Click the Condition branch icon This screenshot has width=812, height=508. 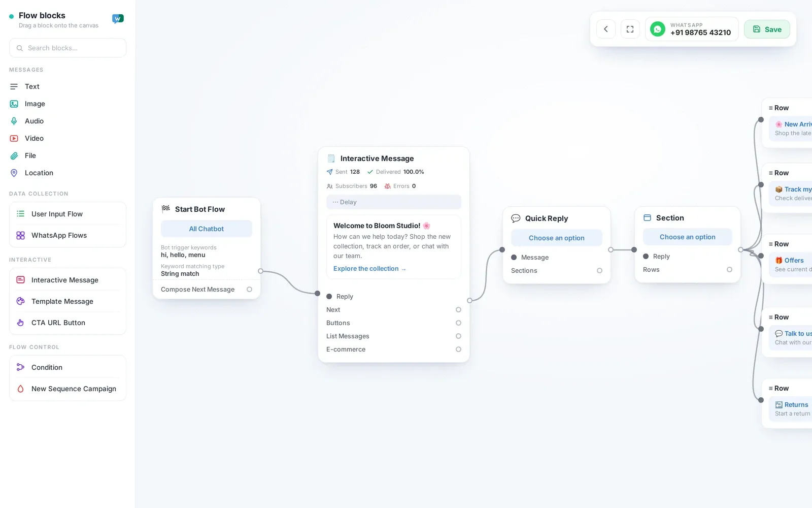point(21,367)
